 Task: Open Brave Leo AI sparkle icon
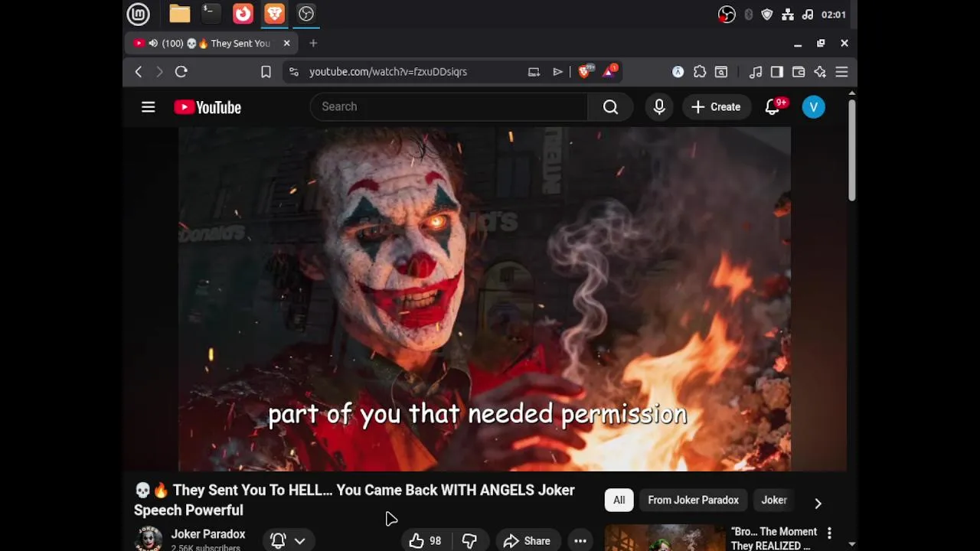(820, 72)
